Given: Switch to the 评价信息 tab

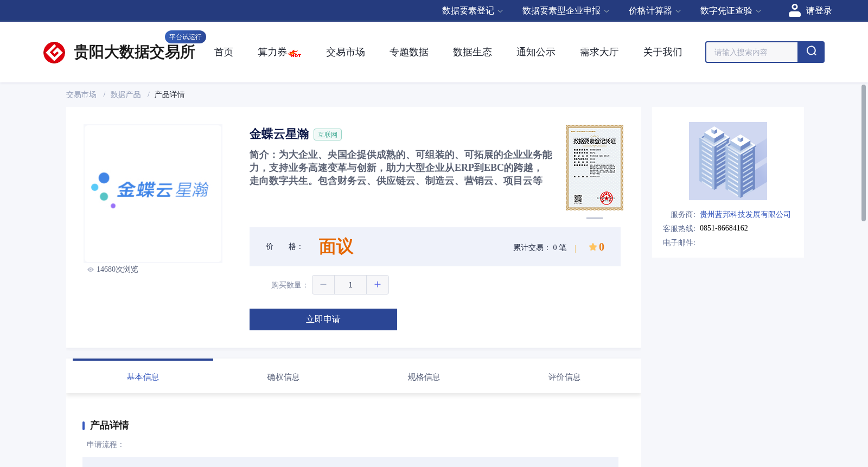Looking at the screenshot, I should (564, 376).
